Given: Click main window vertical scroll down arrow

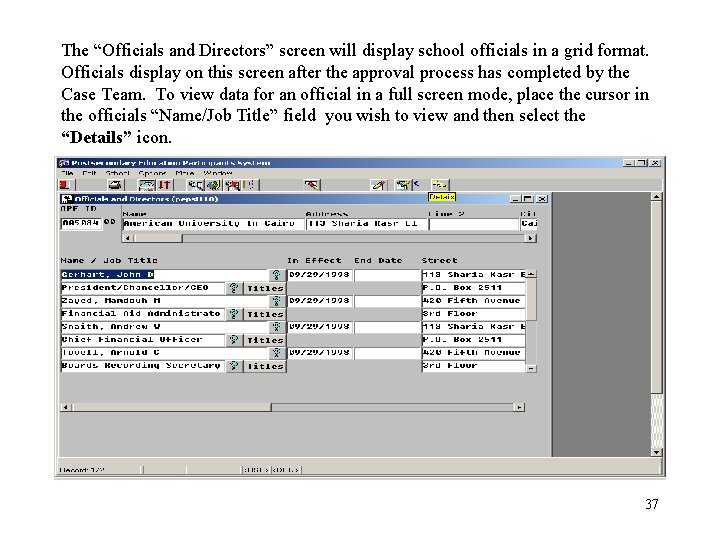Looking at the screenshot, I should coord(657,452).
